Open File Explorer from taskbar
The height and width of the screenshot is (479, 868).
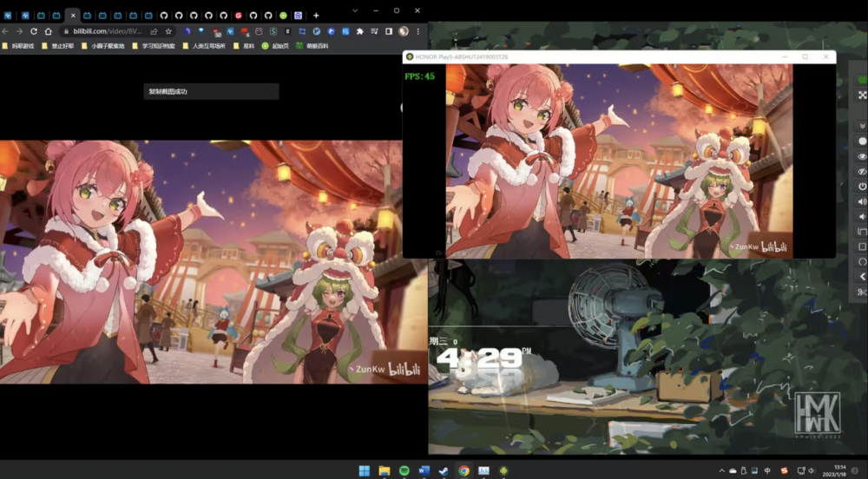(385, 470)
